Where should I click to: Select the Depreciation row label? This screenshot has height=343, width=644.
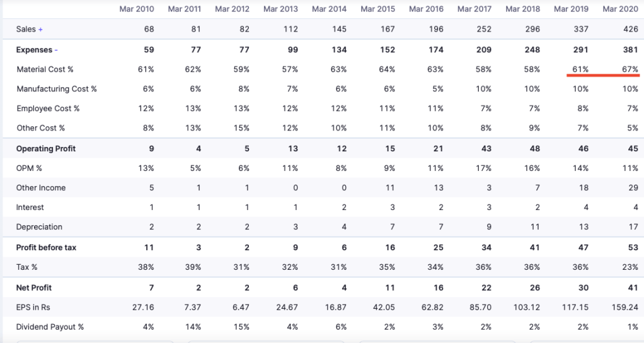(39, 227)
